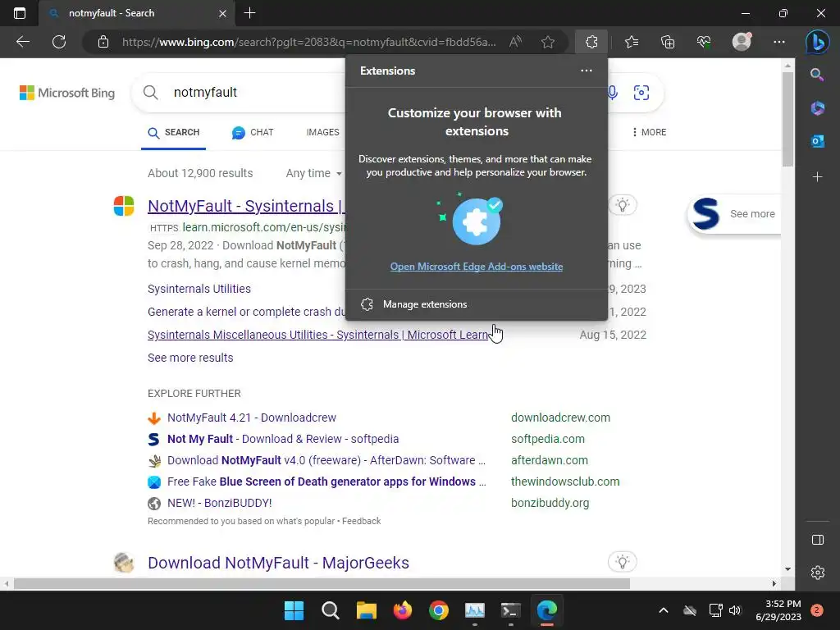Show hidden system tray icons
The image size is (840, 630).
coord(663,610)
